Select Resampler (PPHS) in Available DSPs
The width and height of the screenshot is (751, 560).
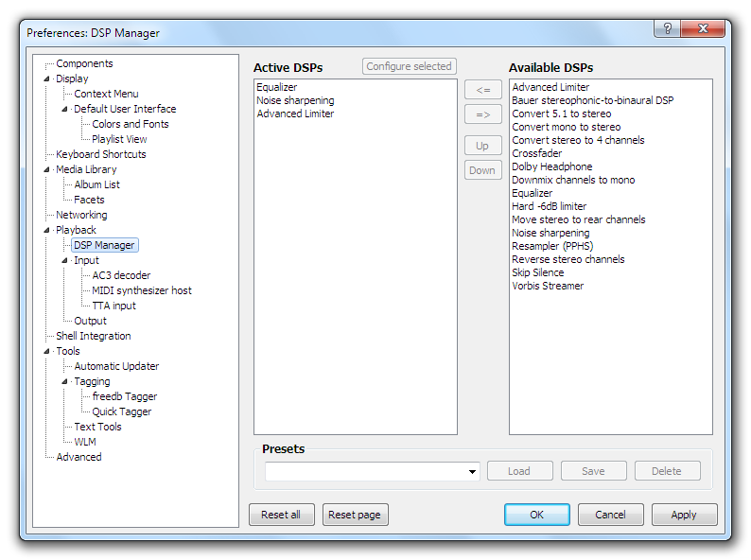(x=552, y=246)
